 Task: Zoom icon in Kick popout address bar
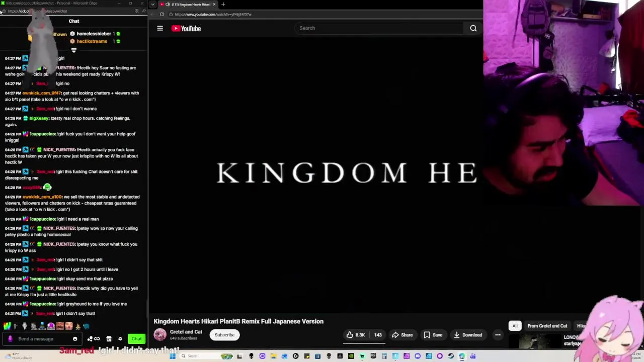pos(136,11)
